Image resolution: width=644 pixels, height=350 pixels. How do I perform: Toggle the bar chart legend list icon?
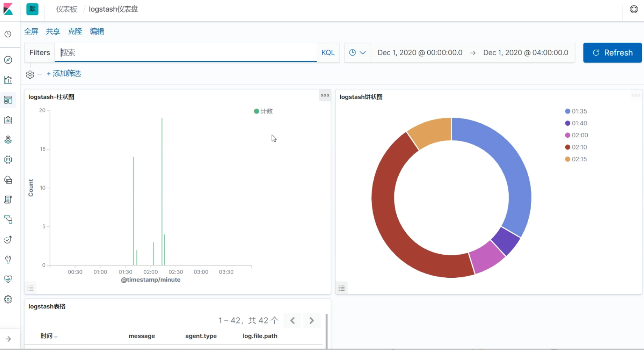click(31, 288)
